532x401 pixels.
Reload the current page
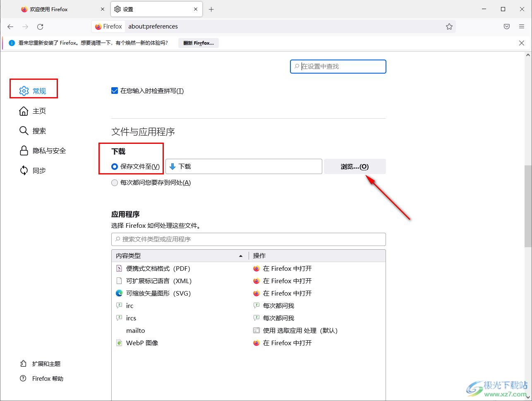pyautogui.click(x=40, y=26)
